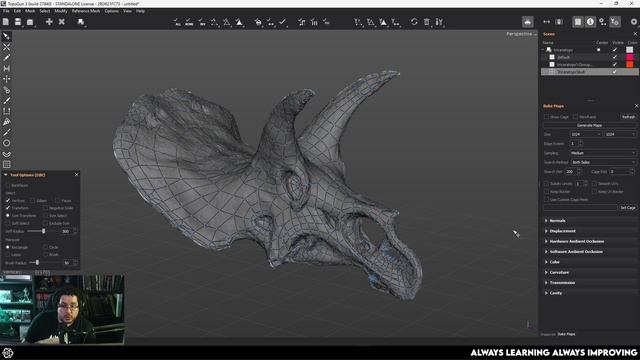
Task: Select the Bridge tool in left toolbar
Action: [x=7, y=68]
